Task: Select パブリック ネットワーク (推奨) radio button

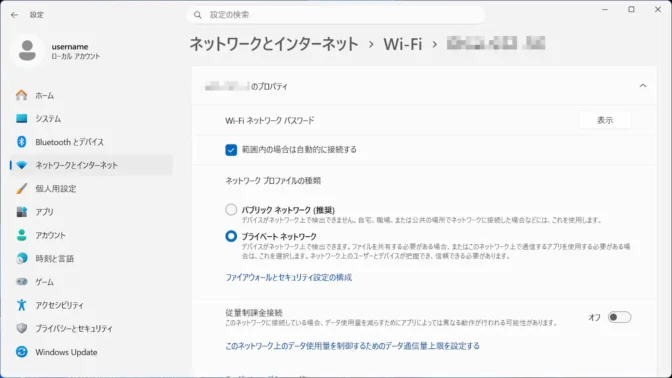Action: pyautogui.click(x=231, y=210)
